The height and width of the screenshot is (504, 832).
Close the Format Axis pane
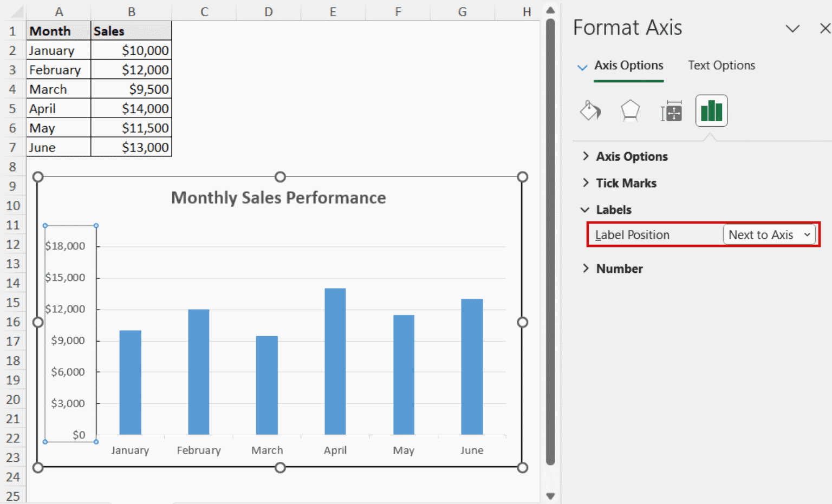[x=824, y=29]
